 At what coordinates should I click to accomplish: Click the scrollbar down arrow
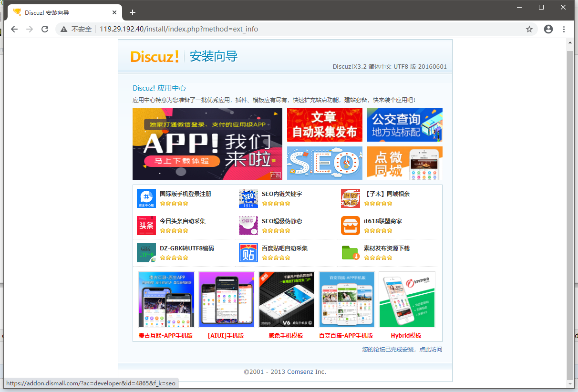click(570, 384)
